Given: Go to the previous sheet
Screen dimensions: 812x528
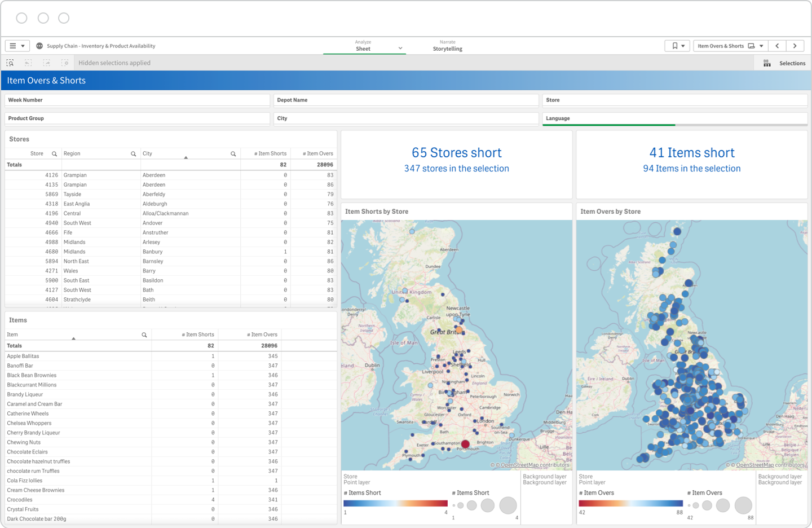Looking at the screenshot, I should [x=777, y=46].
